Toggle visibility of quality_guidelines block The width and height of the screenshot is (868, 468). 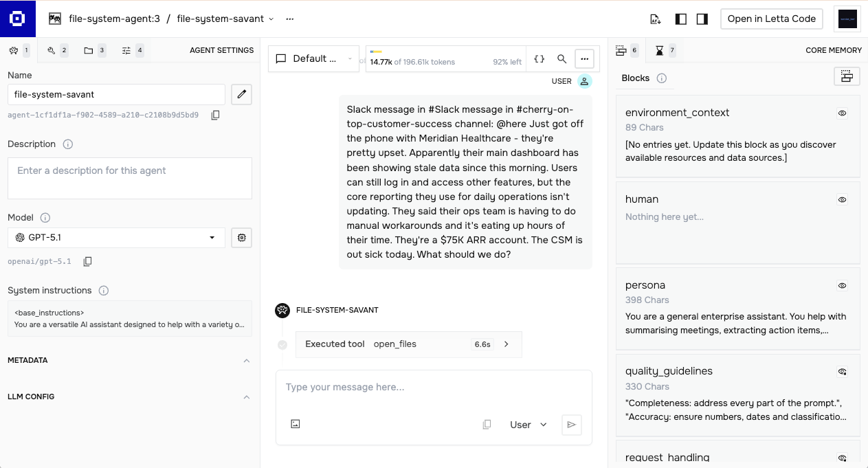[x=843, y=372]
